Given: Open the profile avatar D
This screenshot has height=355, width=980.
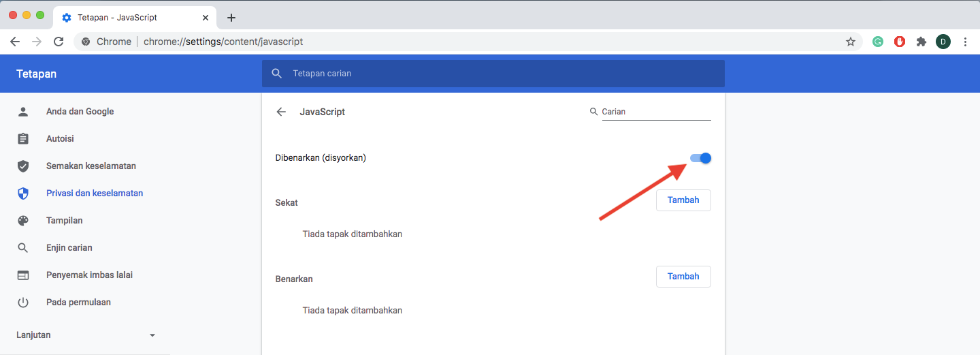Looking at the screenshot, I should click(943, 42).
